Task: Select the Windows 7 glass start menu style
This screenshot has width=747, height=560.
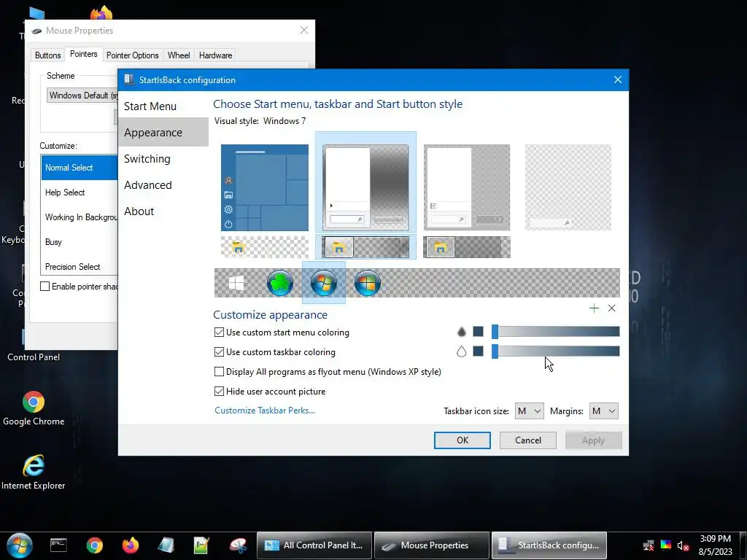Action: (365, 187)
